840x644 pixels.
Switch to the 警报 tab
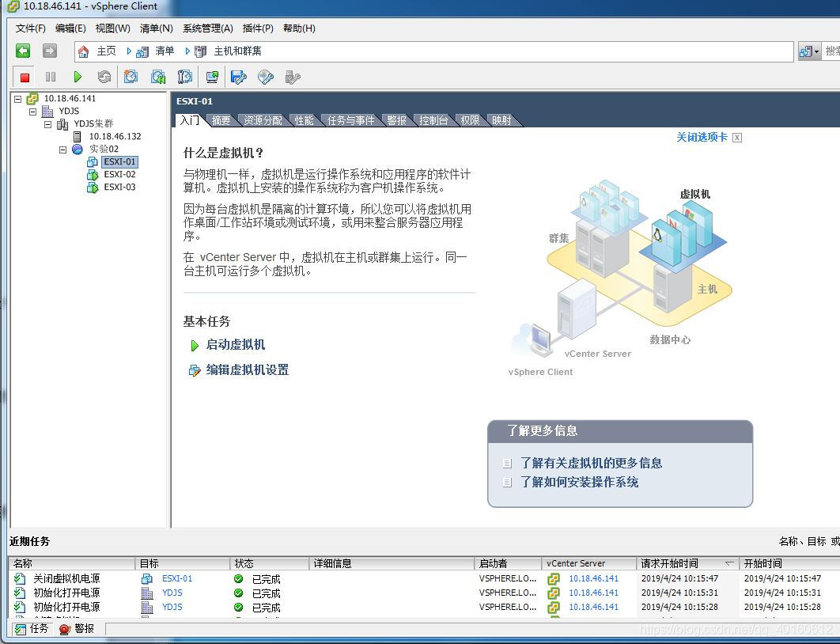pyautogui.click(x=396, y=120)
